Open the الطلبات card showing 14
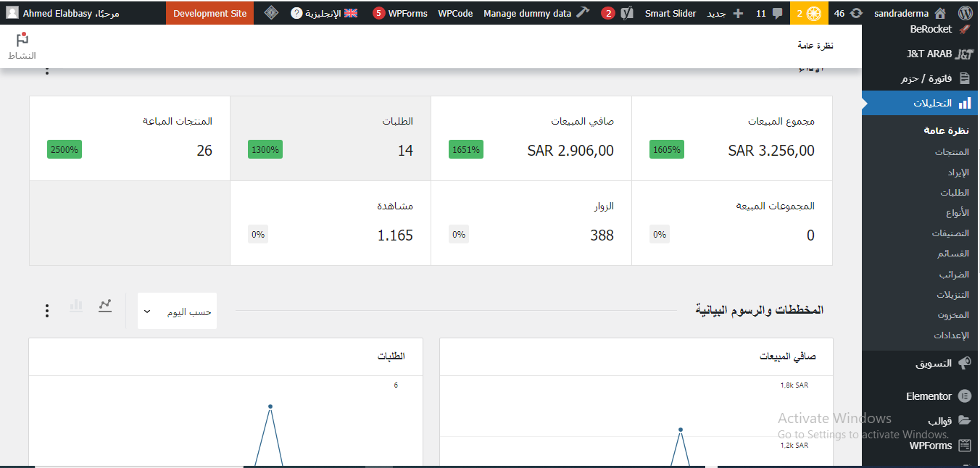The image size is (980, 468). tap(331, 138)
